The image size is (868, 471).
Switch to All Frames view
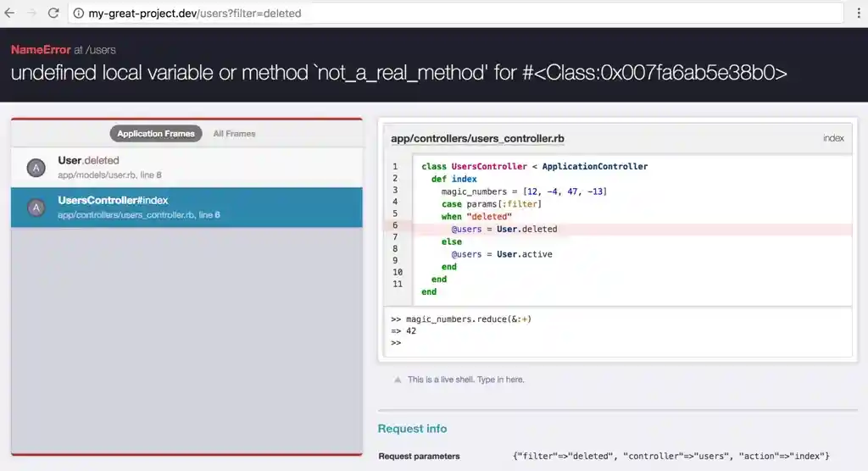pos(234,134)
